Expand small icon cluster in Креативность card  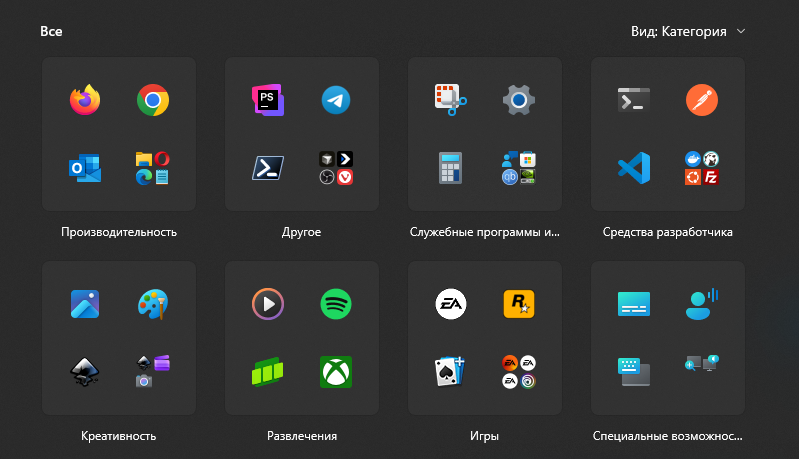pos(153,372)
